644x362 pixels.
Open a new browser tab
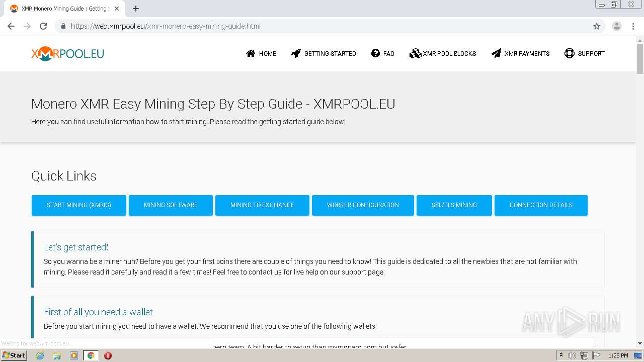pos(136,9)
